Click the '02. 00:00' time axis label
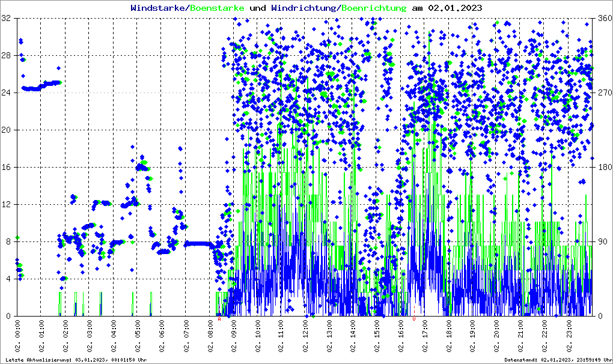 [18, 338]
